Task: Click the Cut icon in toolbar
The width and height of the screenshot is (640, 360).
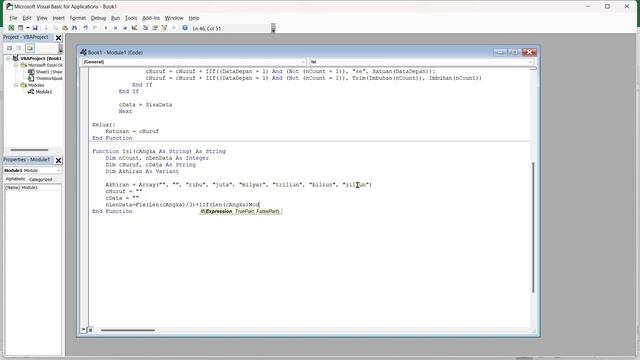Action: 46,28
